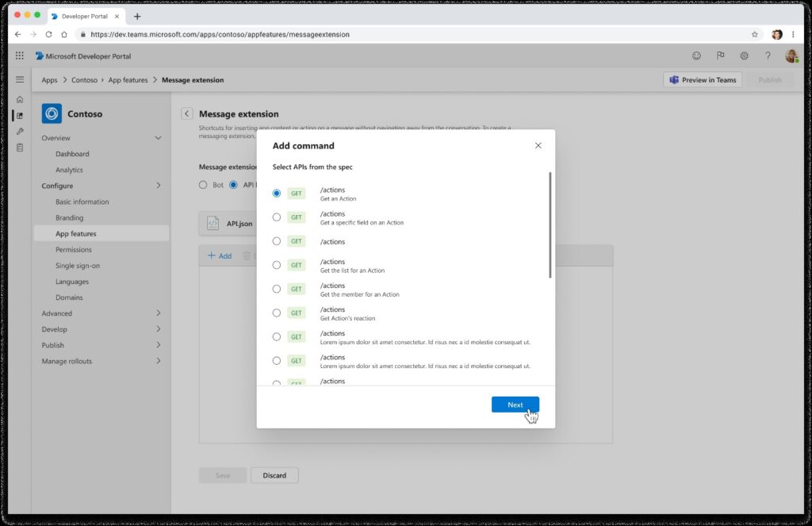Screen dimensions: 812x526
Task: Open settings gear in portal header
Action: click(x=744, y=56)
